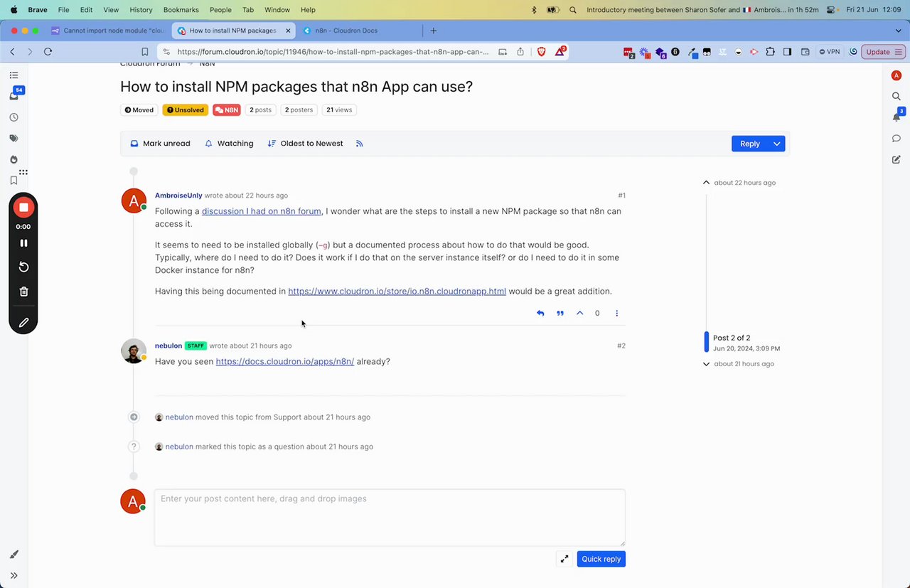Open the Bluetooth status menu
This screenshot has width=910, height=588.
[x=535, y=10]
